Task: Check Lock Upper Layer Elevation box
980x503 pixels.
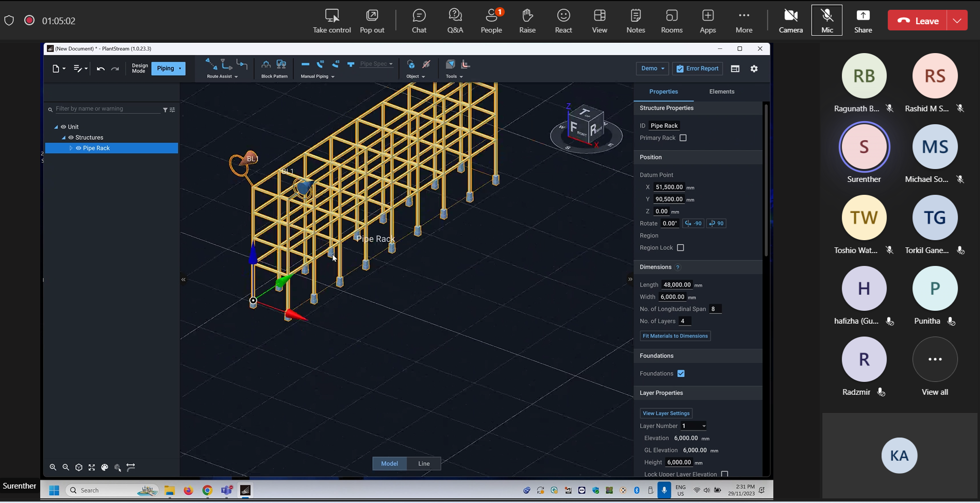Action: 725,474
